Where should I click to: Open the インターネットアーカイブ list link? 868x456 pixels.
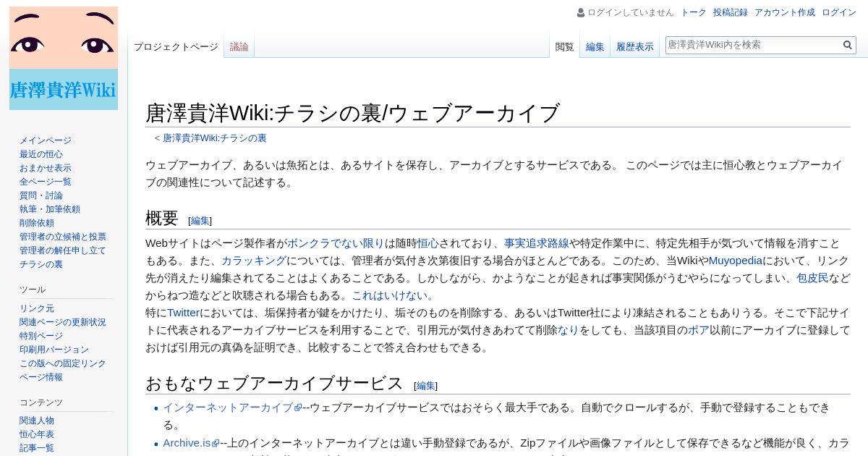[228, 408]
